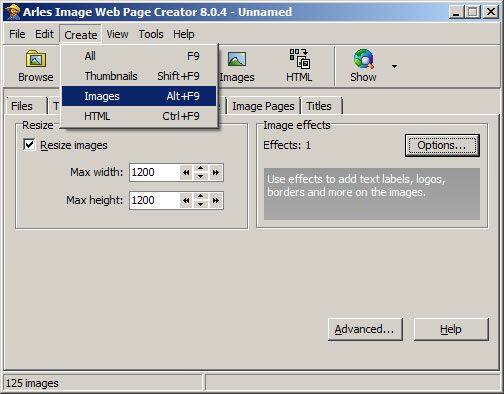The height and width of the screenshot is (394, 504).
Task: Click the 'Effects: 1' label
Action: pyautogui.click(x=287, y=145)
